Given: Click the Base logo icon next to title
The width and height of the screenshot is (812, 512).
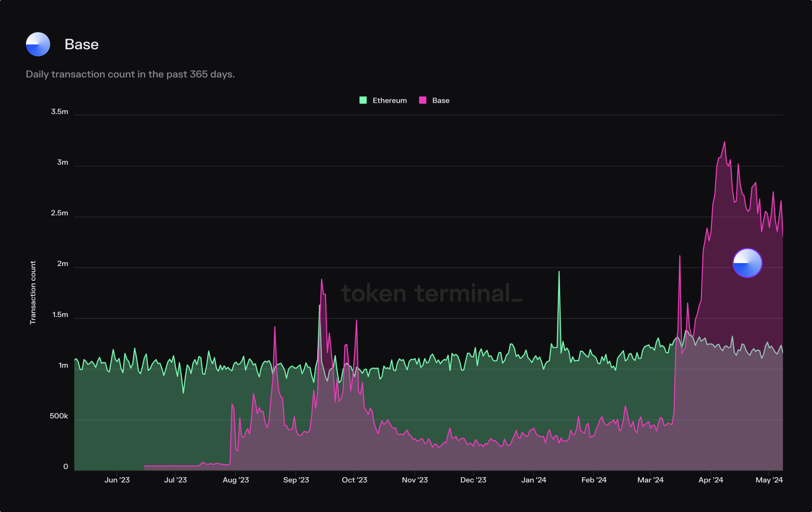Looking at the screenshot, I should (x=38, y=44).
